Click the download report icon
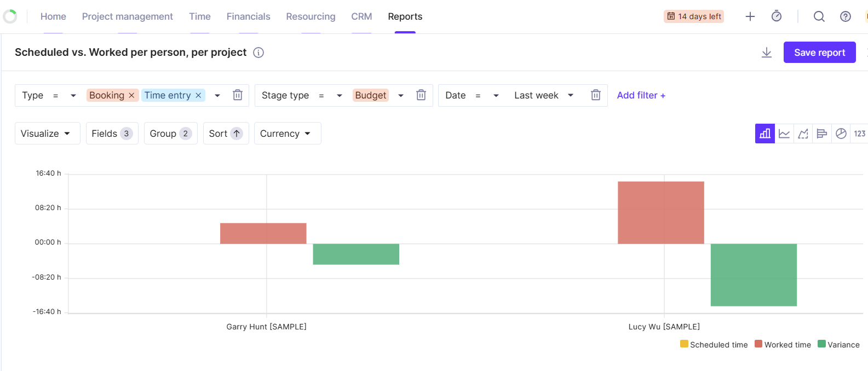Viewport: 868px width, 371px height. coord(767,53)
